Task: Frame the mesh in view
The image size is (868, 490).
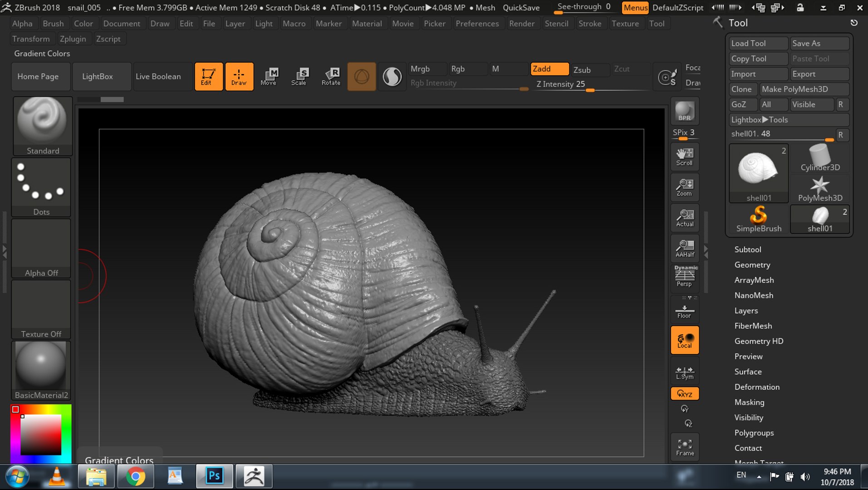Action: click(x=685, y=447)
